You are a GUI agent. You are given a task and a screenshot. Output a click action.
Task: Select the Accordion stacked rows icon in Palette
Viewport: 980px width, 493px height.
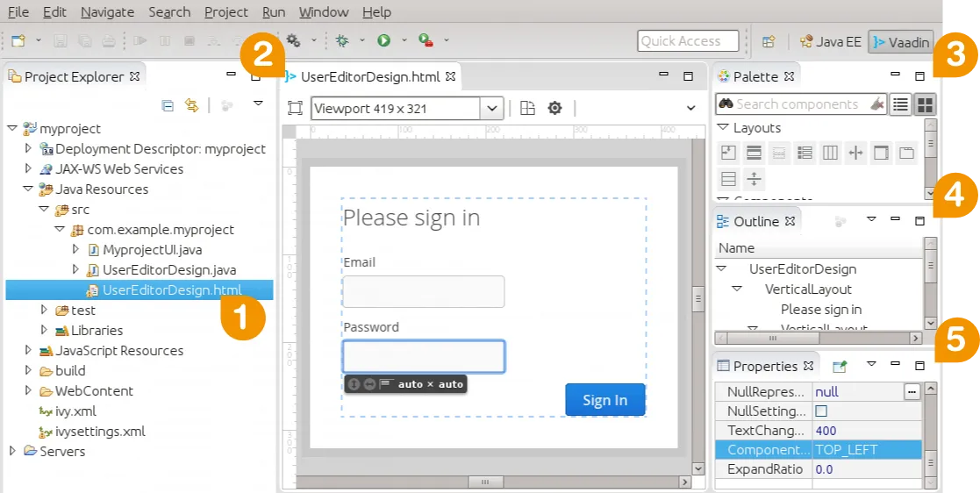(729, 179)
